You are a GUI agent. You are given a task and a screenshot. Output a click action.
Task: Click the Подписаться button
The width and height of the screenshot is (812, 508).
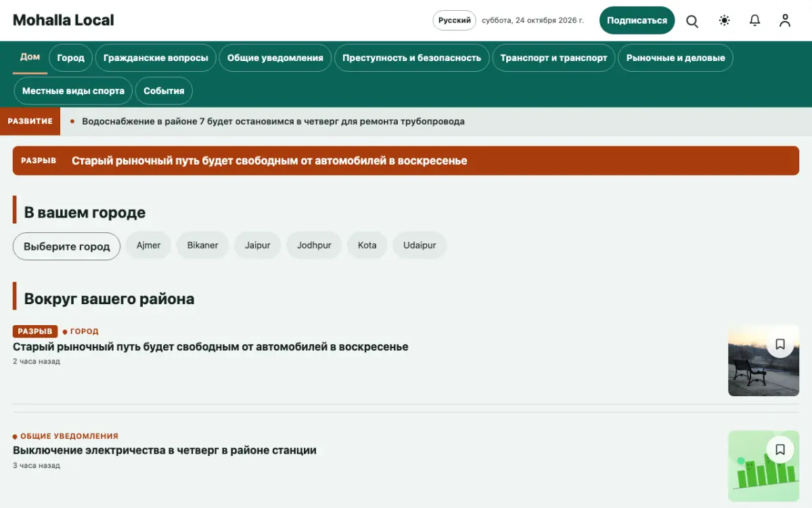637,20
